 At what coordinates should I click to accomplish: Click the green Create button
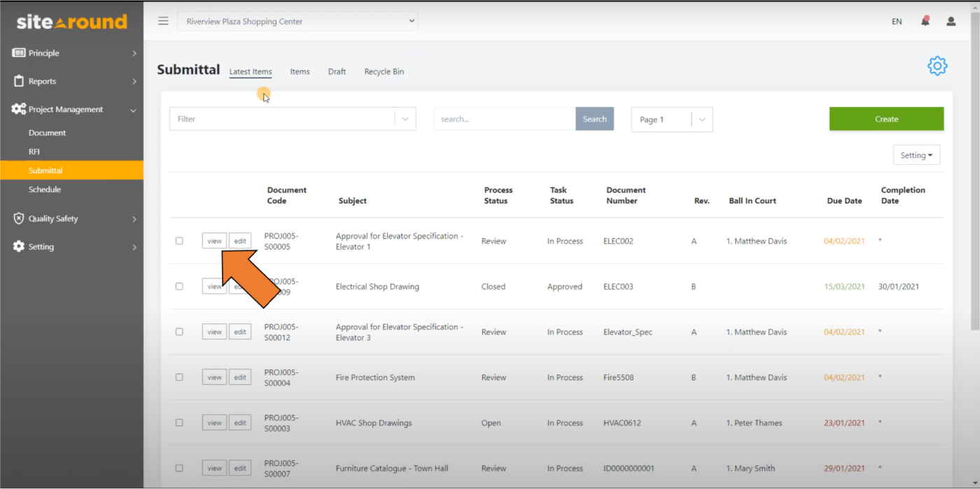click(886, 119)
